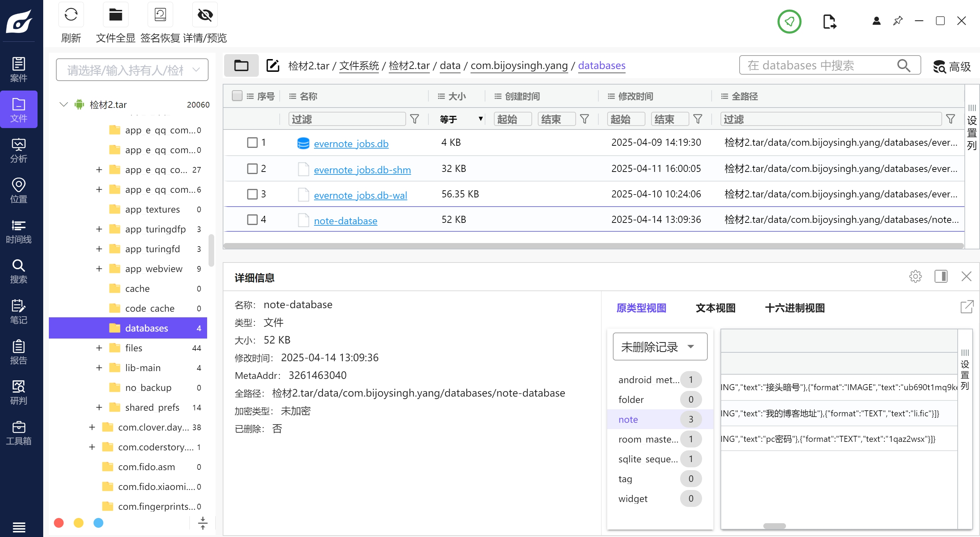The width and height of the screenshot is (980, 537).
Task: Close the 详细信息 panel
Action: [966, 276]
